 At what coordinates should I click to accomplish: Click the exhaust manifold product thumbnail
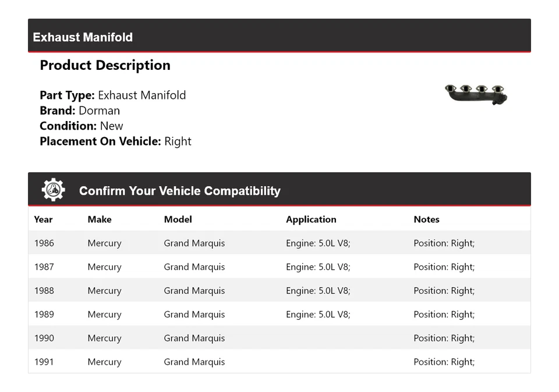[x=476, y=94]
